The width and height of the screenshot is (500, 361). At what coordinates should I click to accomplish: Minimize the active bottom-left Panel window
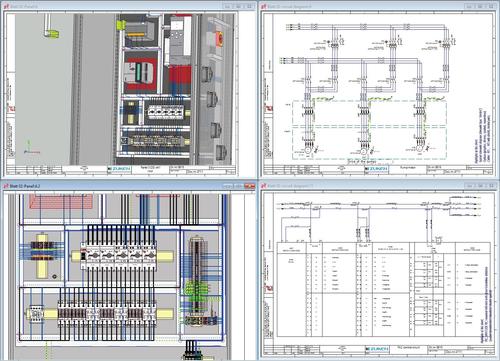click(228, 186)
